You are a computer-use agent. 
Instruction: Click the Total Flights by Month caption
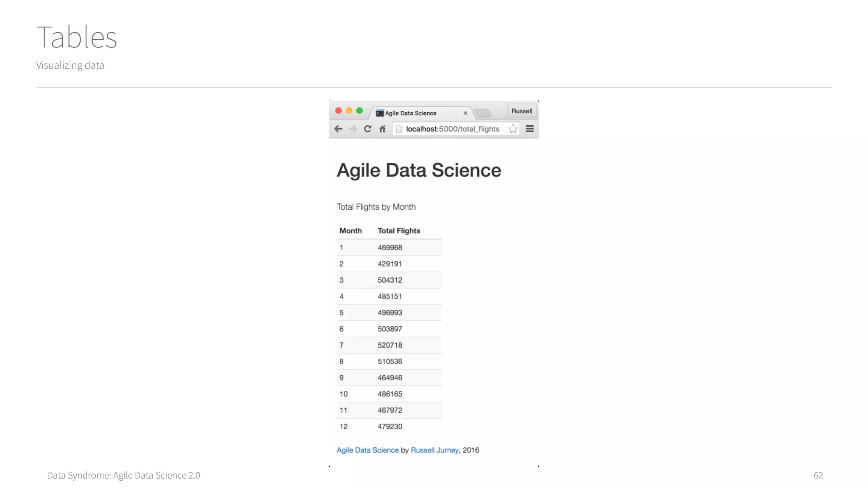(376, 207)
